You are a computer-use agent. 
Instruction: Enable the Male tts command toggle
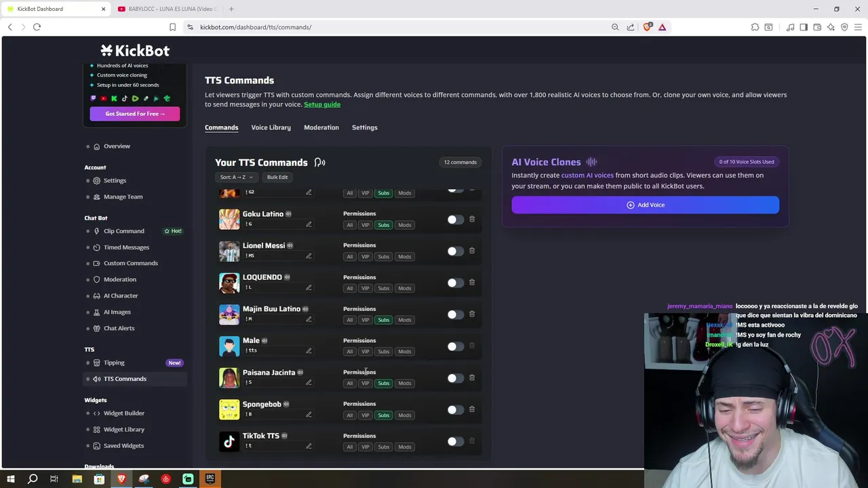pyautogui.click(x=455, y=346)
